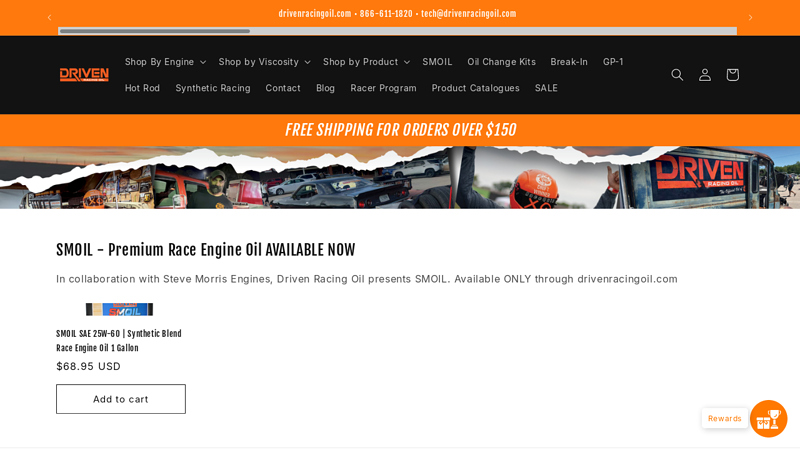This screenshot has width=800, height=450.
Task: Open SMOIL SAE 25W-60 product title
Action: click(x=119, y=341)
